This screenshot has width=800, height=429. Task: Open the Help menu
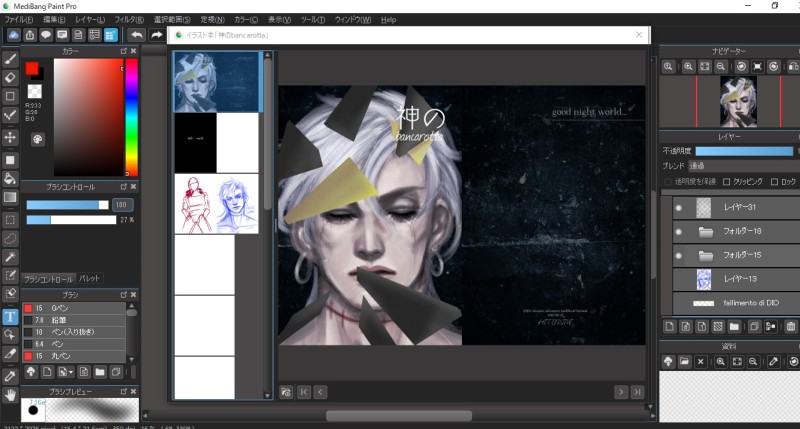coord(388,19)
